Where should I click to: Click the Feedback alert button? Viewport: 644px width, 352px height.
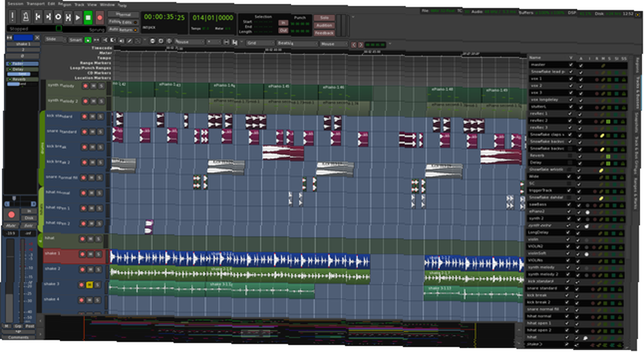coord(324,33)
